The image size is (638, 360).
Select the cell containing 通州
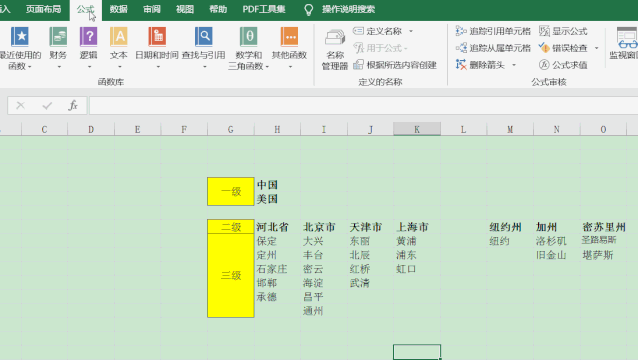(x=324, y=311)
